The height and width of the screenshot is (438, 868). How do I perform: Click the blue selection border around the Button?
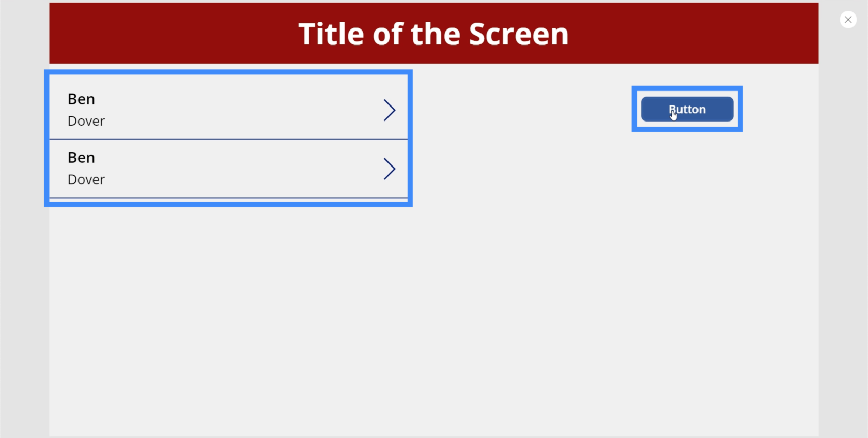(x=687, y=88)
